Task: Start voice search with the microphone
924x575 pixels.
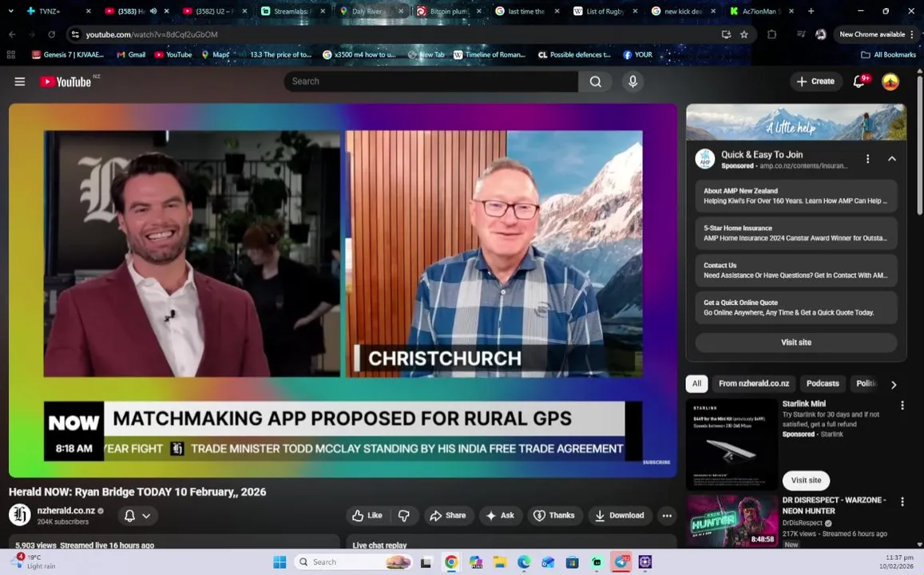Action: click(633, 81)
